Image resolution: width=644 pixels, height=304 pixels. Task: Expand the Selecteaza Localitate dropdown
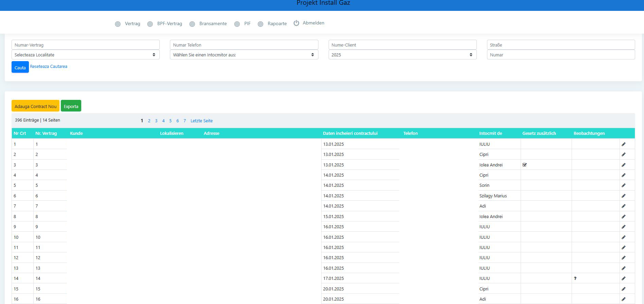click(85, 55)
